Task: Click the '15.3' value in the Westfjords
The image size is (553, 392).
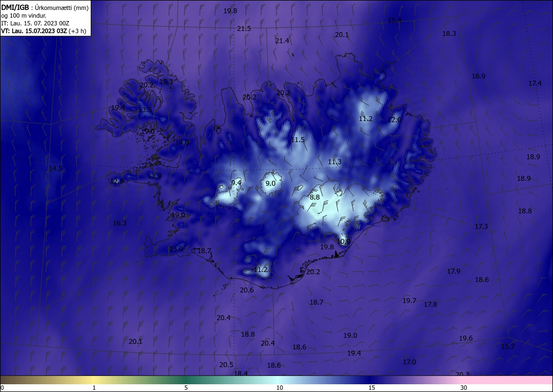Action: point(166,81)
